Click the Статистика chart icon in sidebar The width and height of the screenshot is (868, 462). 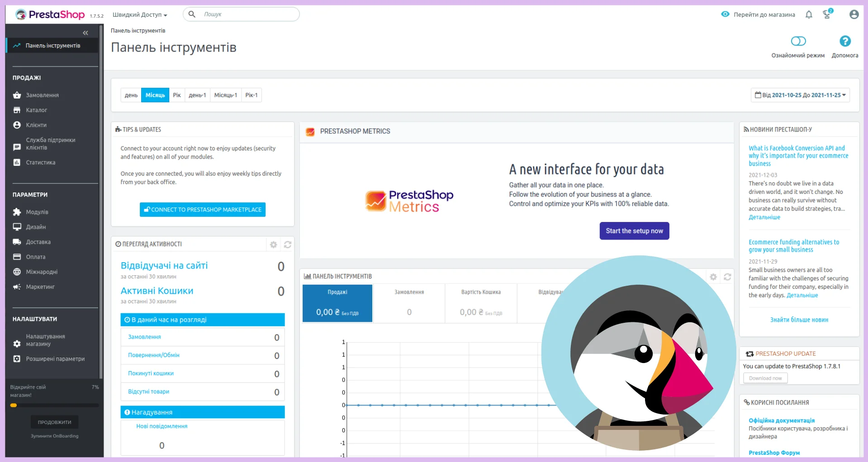click(17, 162)
